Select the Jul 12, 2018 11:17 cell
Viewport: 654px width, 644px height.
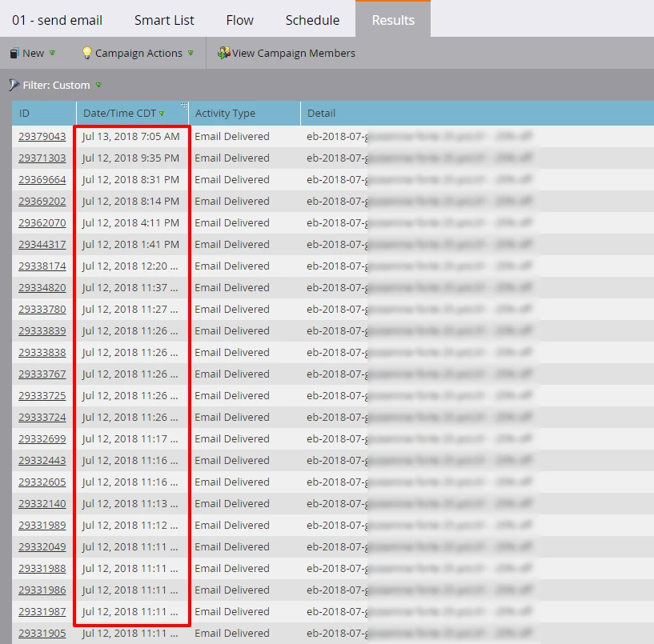130,439
